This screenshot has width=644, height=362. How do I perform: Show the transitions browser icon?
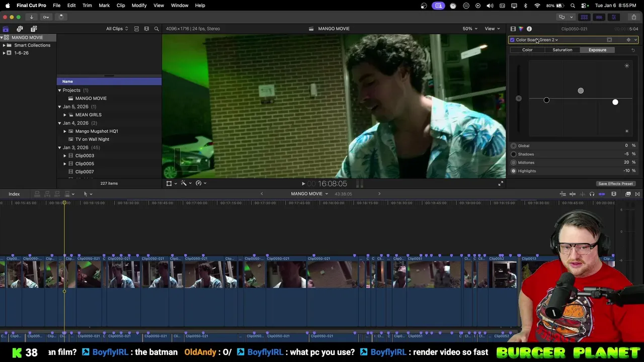click(x=637, y=194)
